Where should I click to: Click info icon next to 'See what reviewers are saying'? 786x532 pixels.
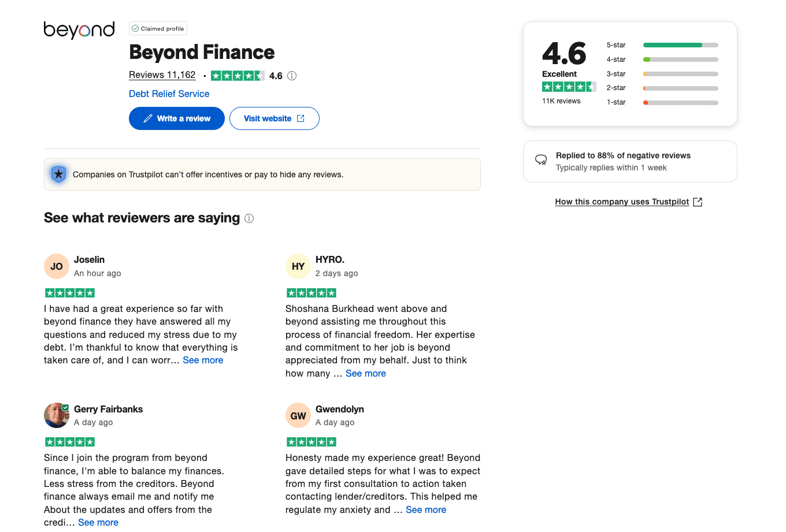pos(249,218)
